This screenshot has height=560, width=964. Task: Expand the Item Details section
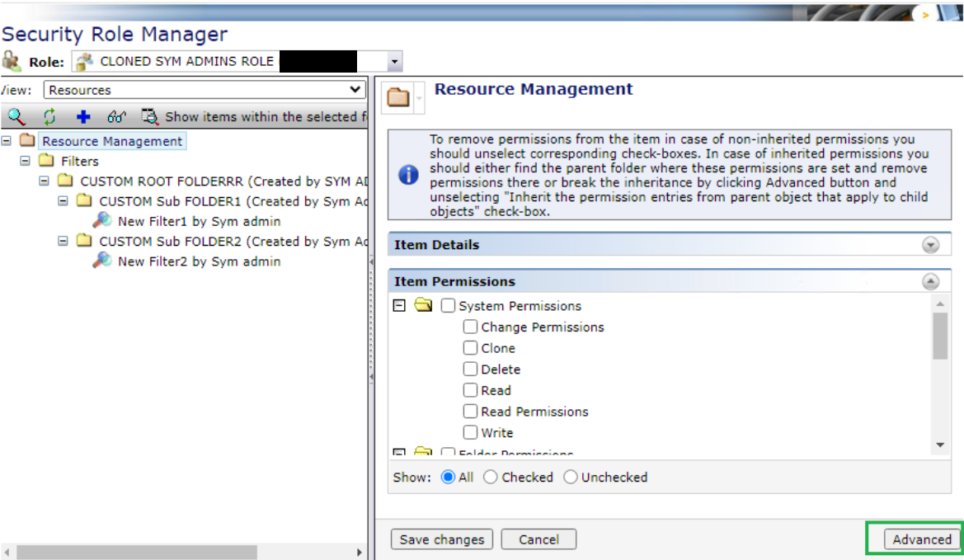pyautogui.click(x=931, y=245)
